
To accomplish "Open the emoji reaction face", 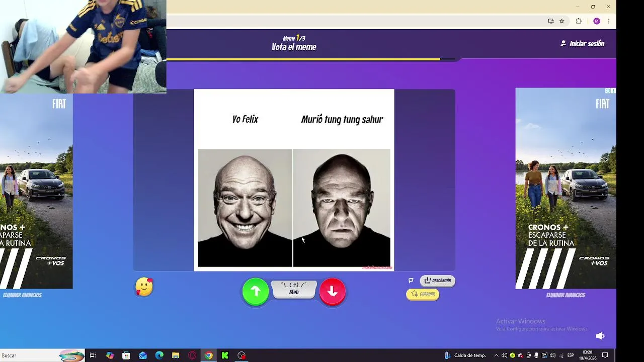I will (144, 287).
